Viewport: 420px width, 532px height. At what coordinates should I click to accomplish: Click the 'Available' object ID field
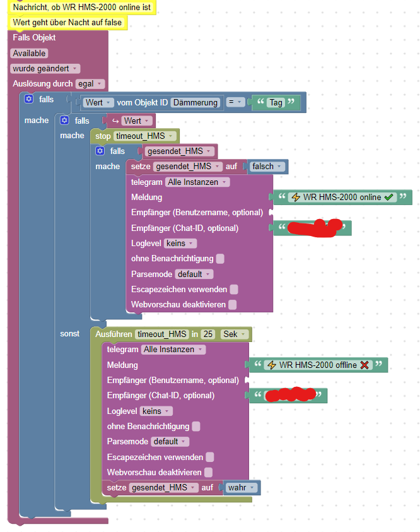click(x=29, y=53)
